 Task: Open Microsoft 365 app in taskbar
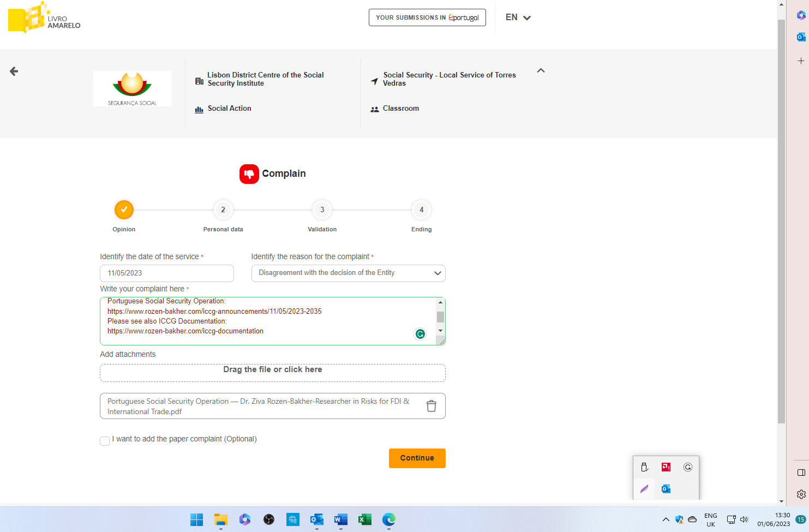[245, 519]
